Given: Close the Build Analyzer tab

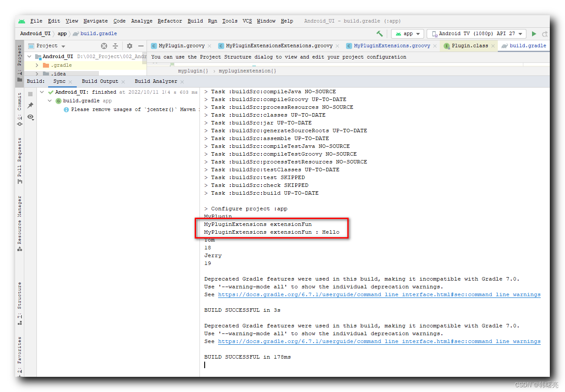Looking at the screenshot, I should tap(182, 82).
